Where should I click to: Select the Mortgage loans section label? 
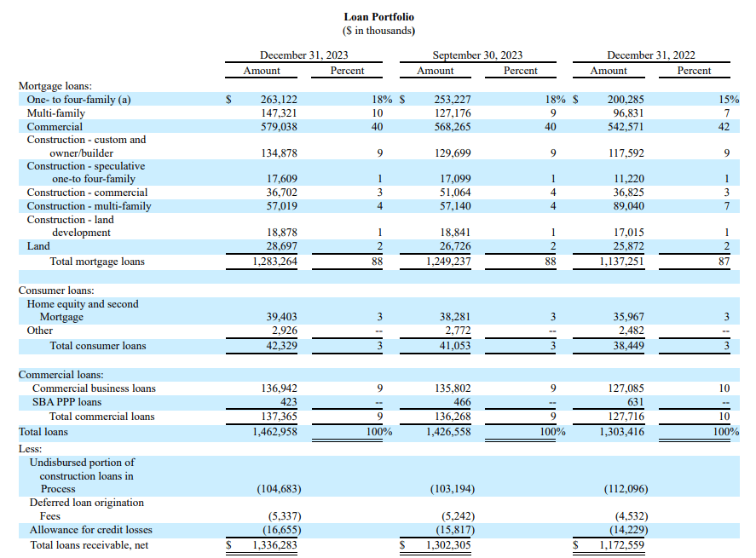[x=53, y=85]
